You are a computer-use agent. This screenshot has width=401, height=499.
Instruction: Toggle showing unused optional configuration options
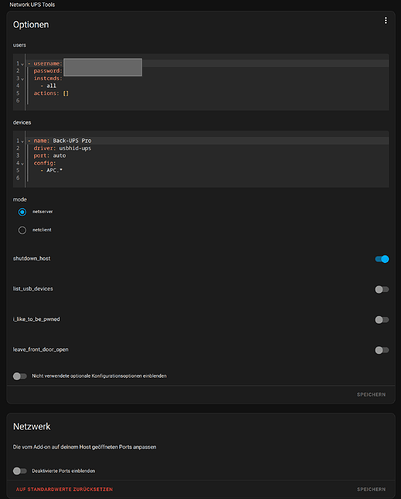(20, 376)
